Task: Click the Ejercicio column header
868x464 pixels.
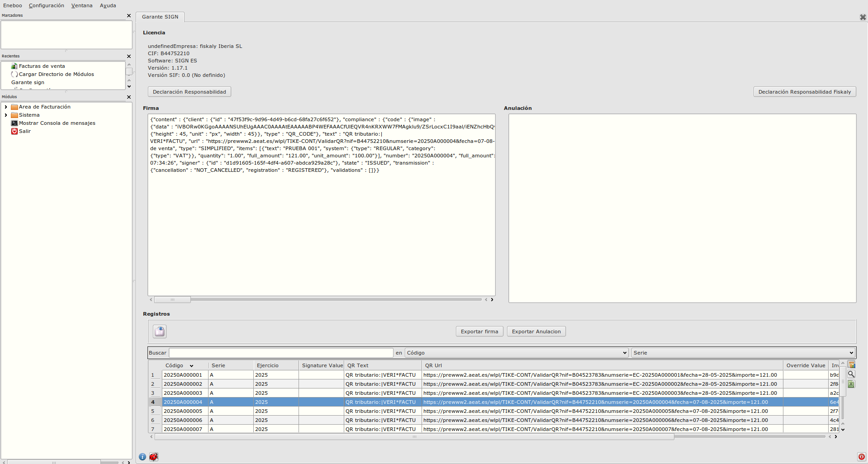Action: tap(276, 365)
